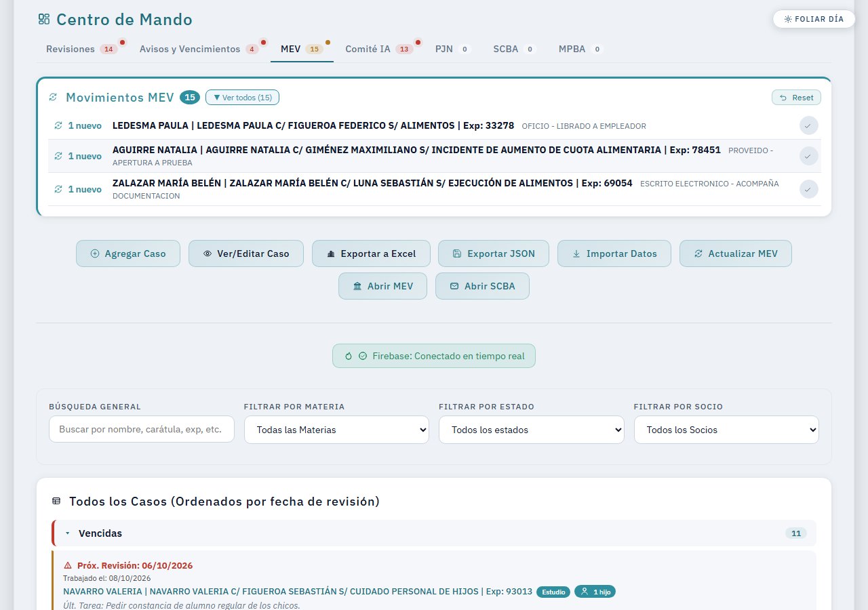This screenshot has width=868, height=610.
Task: Click the 1 hijo person badge
Action: click(x=595, y=592)
